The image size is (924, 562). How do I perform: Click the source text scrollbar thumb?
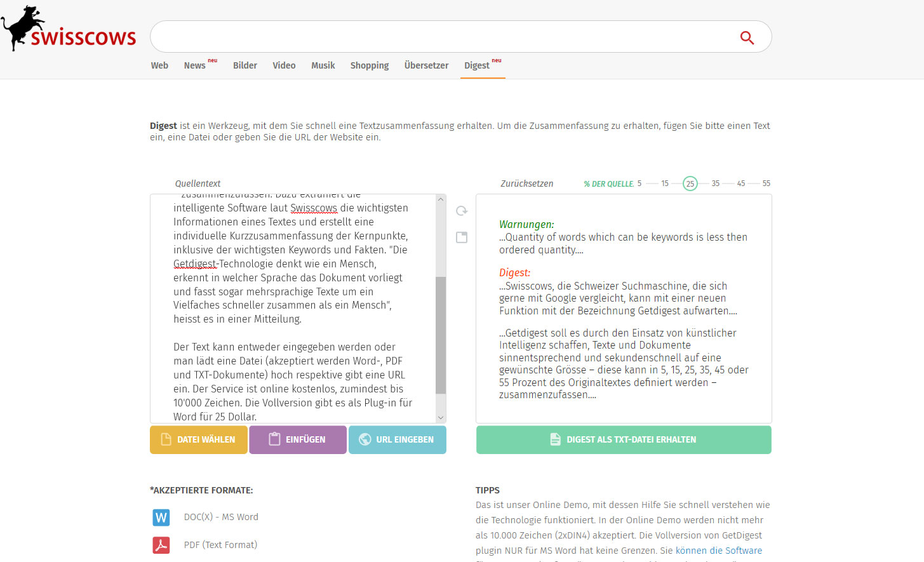pos(441,335)
